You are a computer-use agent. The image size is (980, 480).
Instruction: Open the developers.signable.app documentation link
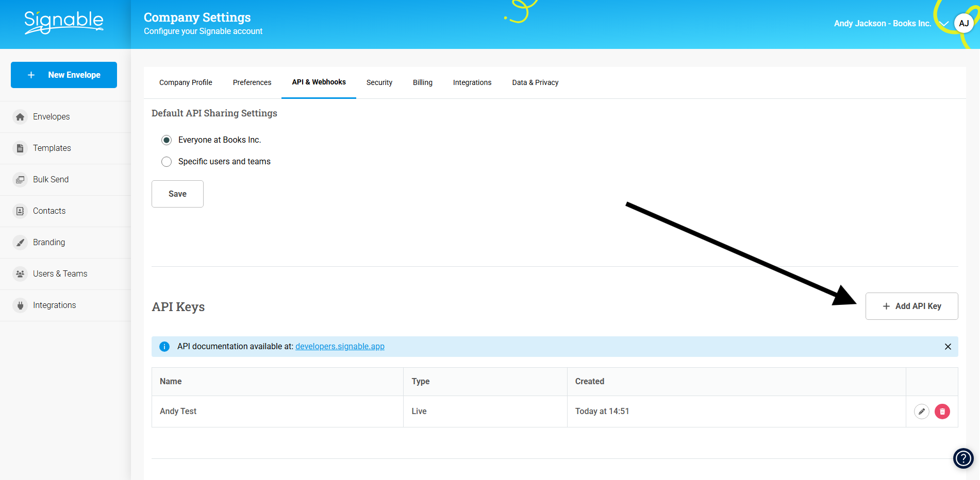[340, 346]
